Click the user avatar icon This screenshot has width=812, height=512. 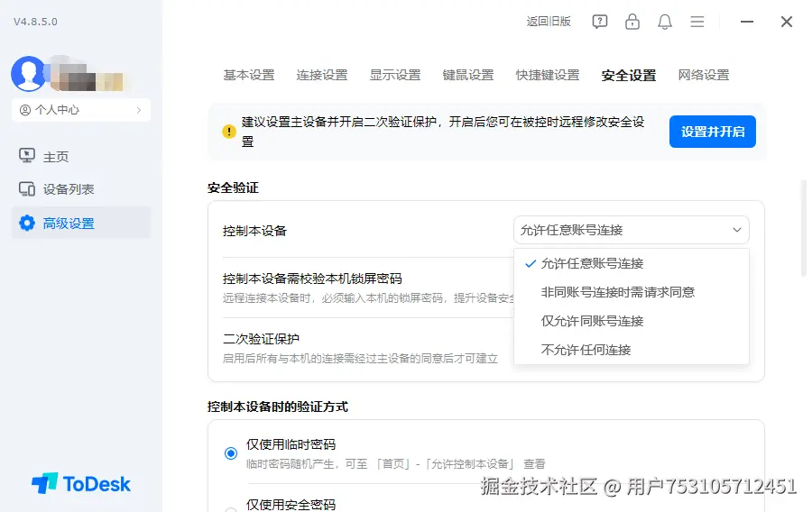pos(29,73)
